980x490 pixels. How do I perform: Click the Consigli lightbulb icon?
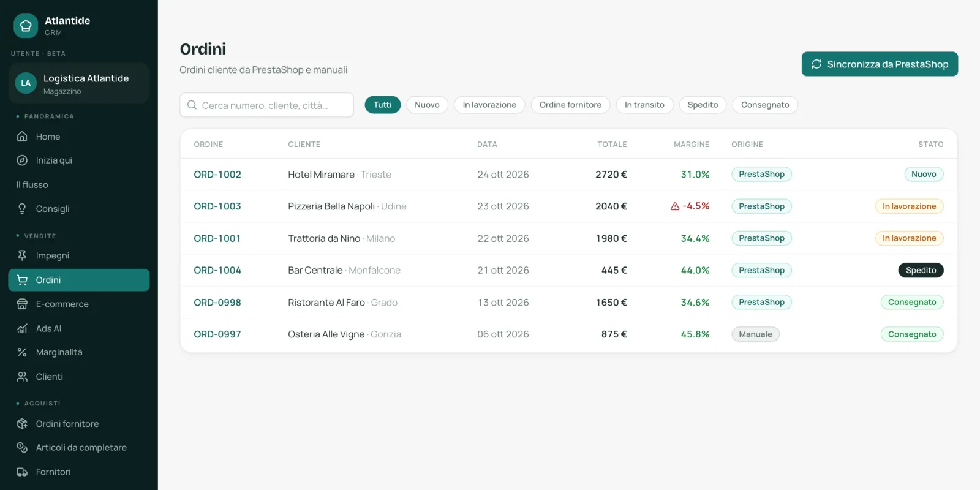point(22,209)
